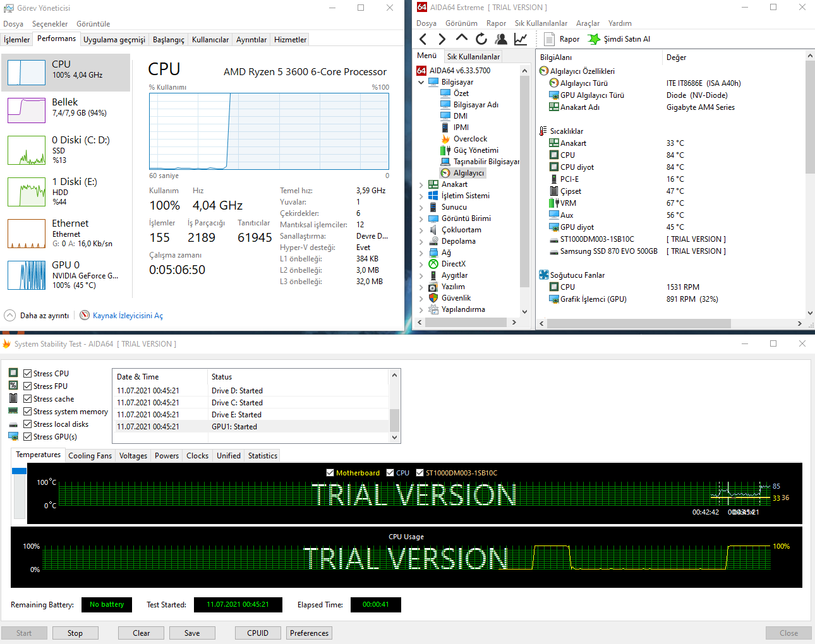The height and width of the screenshot is (644, 815).
Task: Uncheck CPU in the temperature graph legend
Action: point(390,473)
